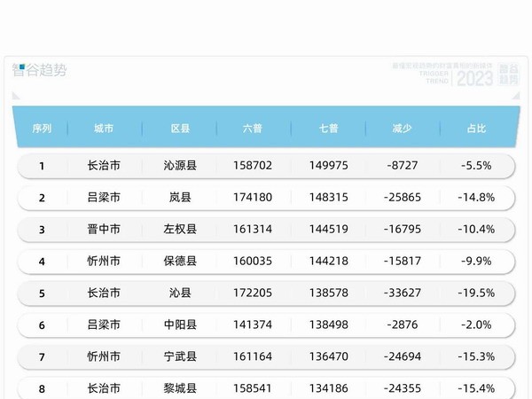Image resolution: width=532 pixels, height=399 pixels.
Task: Click the 2023 badge in the header
Action: click(x=474, y=78)
